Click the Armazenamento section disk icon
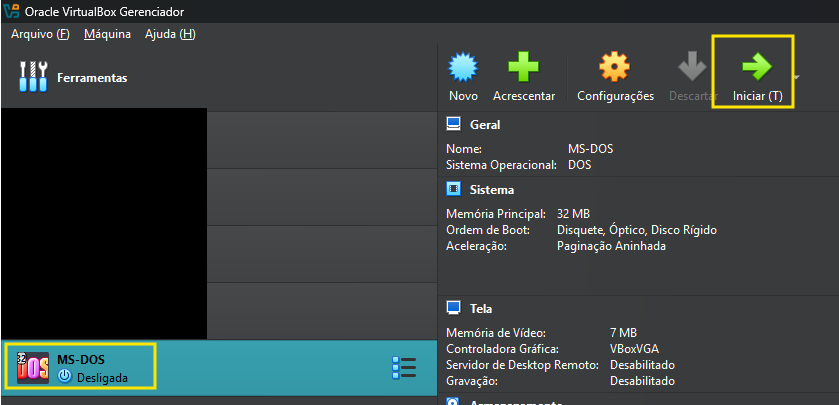Image resolution: width=839 pixels, height=405 pixels. (x=454, y=401)
